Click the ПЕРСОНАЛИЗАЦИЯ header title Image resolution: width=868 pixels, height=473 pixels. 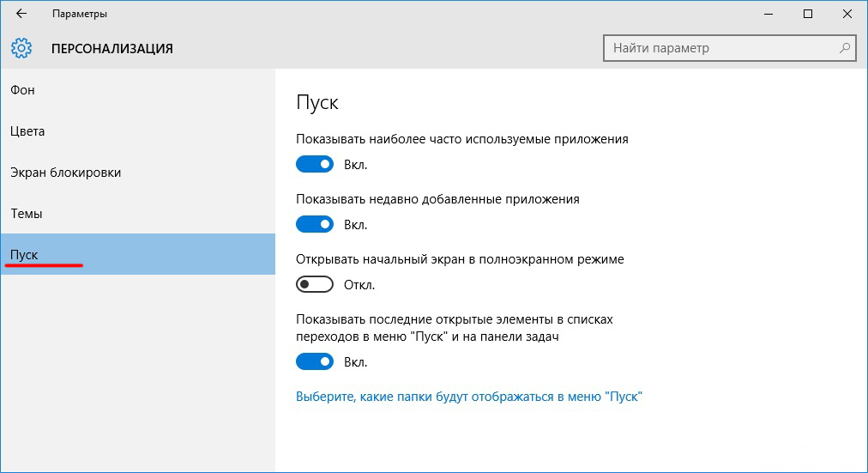[112, 49]
